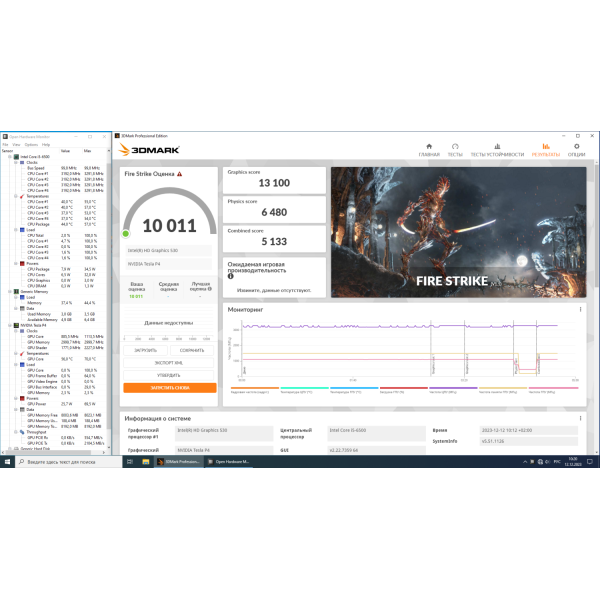Click the 3DMark logo in the header
The width and height of the screenshot is (600, 600).
click(x=149, y=149)
